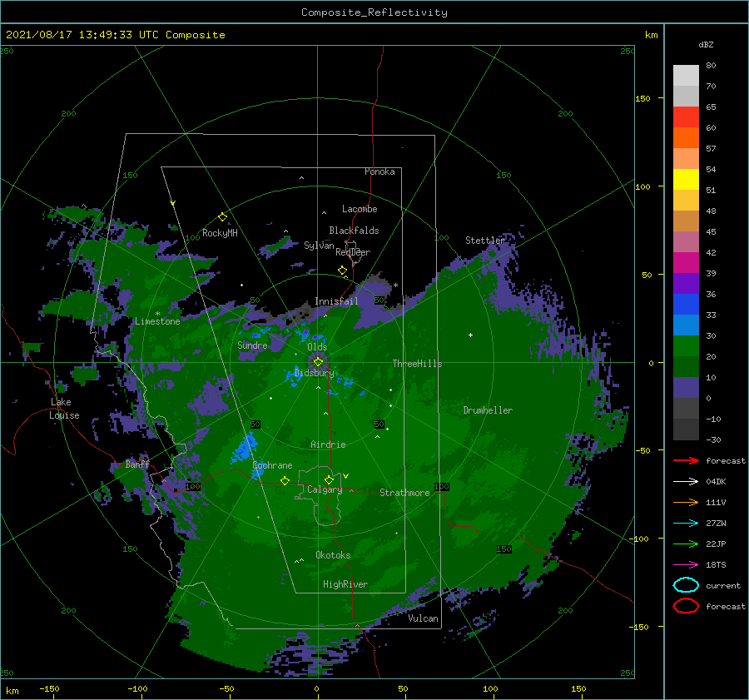
Task: Click the Okotoks town label
Action: pos(333,555)
